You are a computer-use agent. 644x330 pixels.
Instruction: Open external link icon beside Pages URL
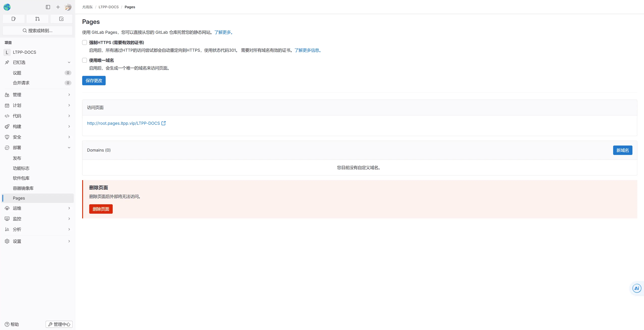tap(164, 123)
